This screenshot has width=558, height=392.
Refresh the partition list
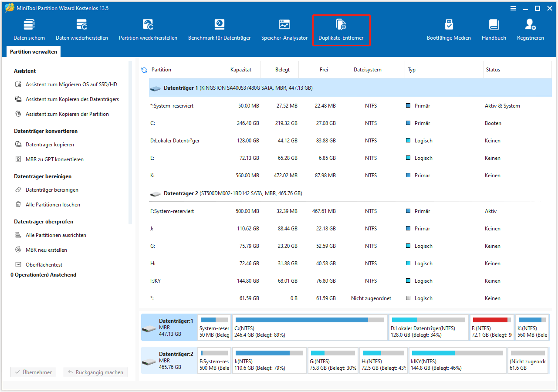click(144, 69)
